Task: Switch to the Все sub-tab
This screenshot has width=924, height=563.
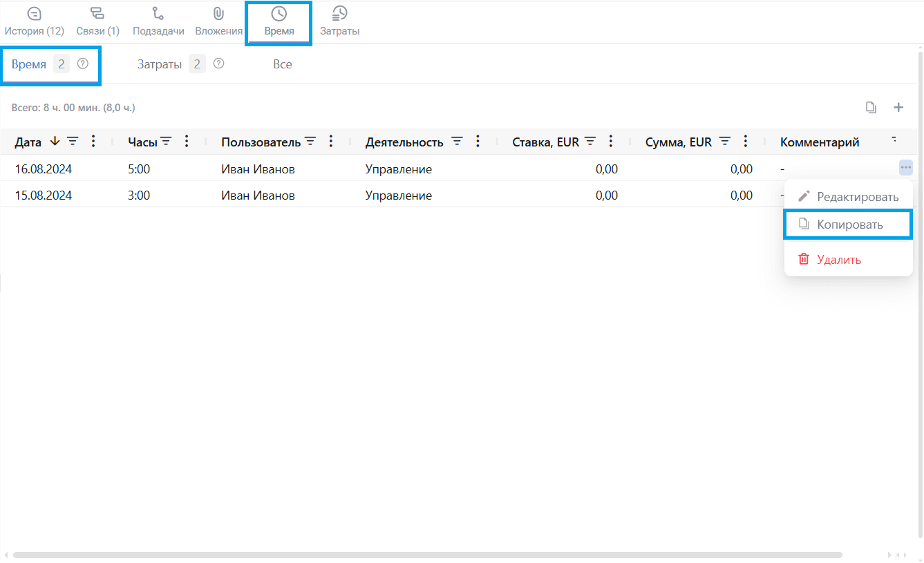Action: [282, 64]
